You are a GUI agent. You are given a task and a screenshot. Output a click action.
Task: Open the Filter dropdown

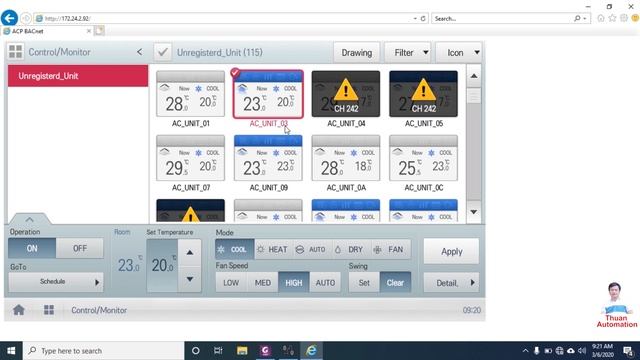[407, 53]
